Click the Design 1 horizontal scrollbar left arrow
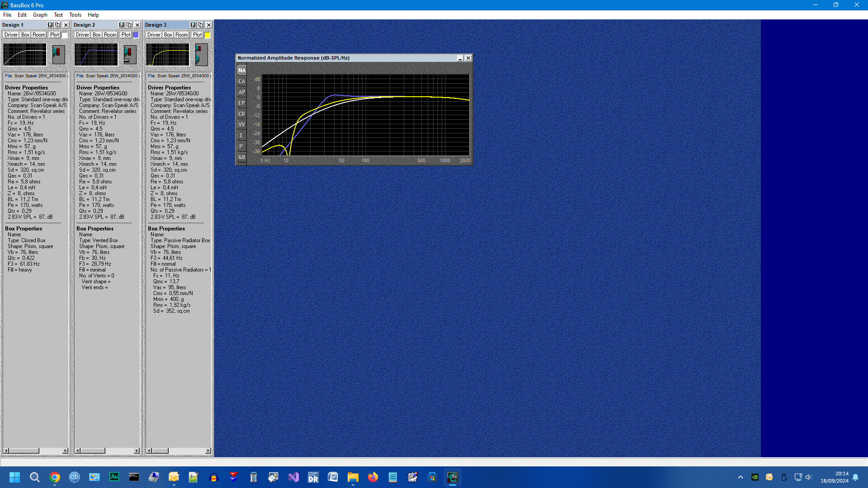The height and width of the screenshot is (488, 868). pos(6,450)
